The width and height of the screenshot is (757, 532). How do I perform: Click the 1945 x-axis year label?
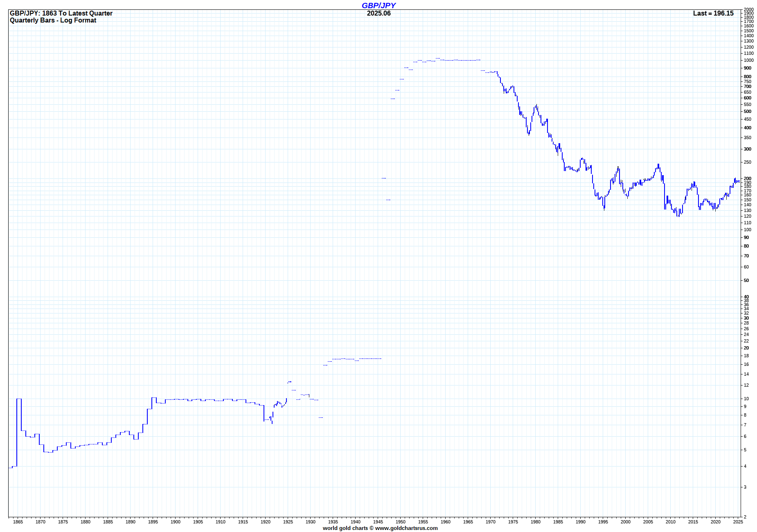point(378,522)
